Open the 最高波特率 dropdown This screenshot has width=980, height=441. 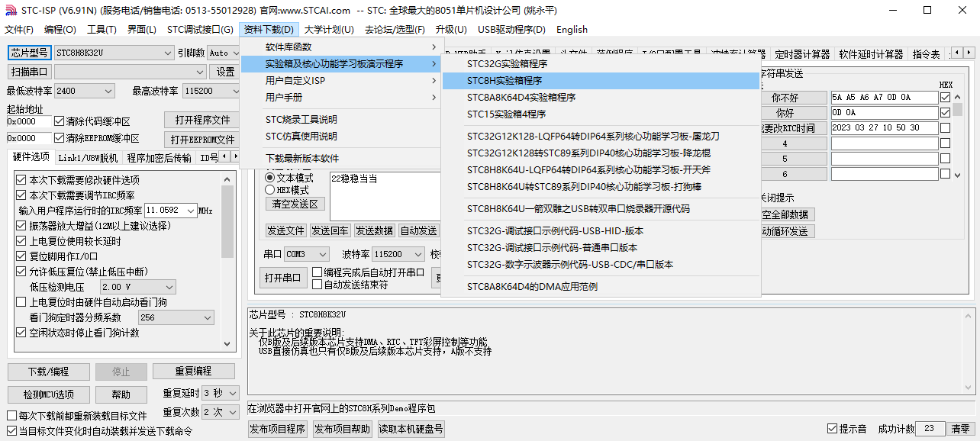[212, 91]
